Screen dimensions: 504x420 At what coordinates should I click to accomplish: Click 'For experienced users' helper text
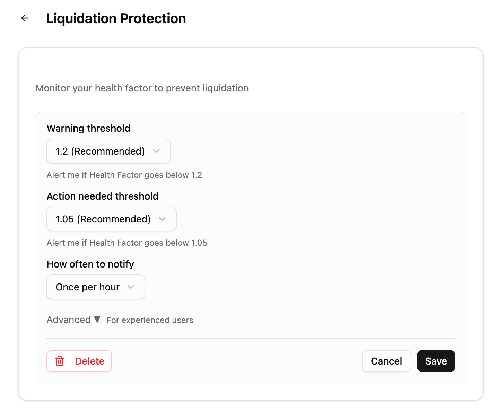click(150, 320)
